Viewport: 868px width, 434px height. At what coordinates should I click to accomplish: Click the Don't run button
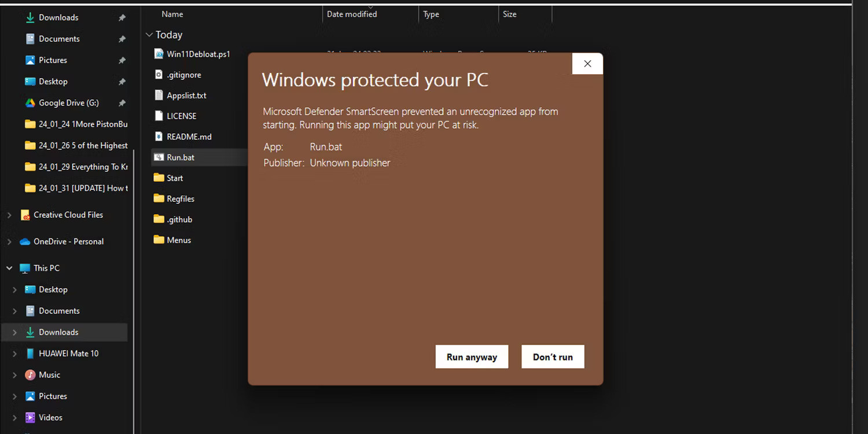click(x=552, y=356)
